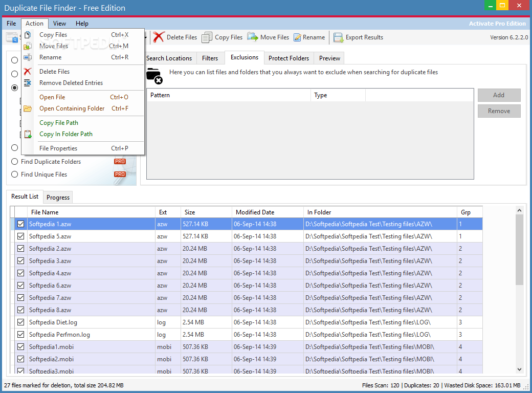Click the Move Files icon in Action menu
This screenshot has width=532, height=393.
(x=28, y=46)
